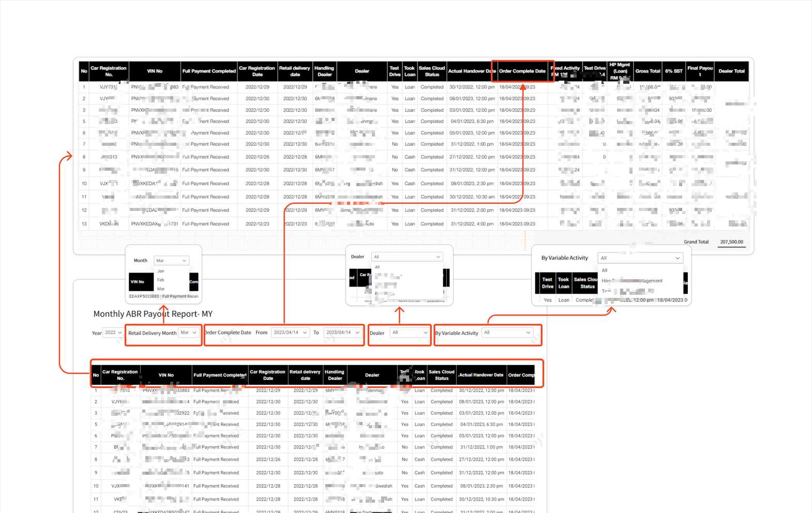Select '30/12/2022, 10:30 am' in top table

472,197
